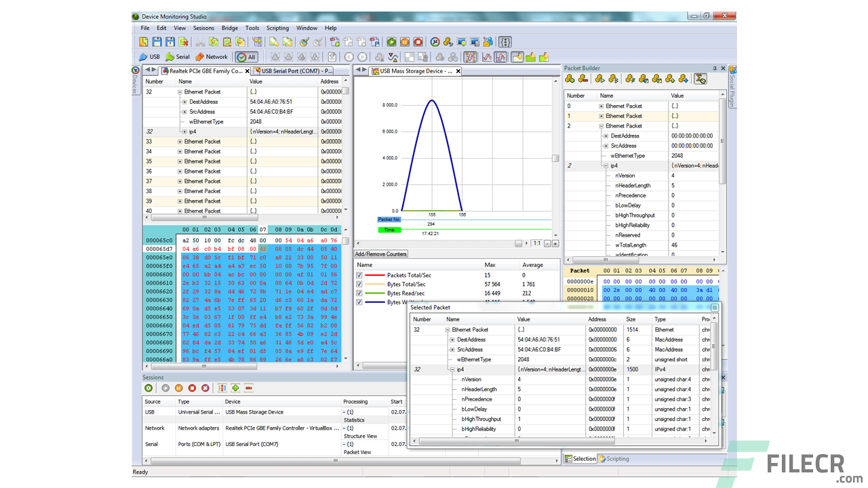Expand DestAddress node in structure view

184,102
